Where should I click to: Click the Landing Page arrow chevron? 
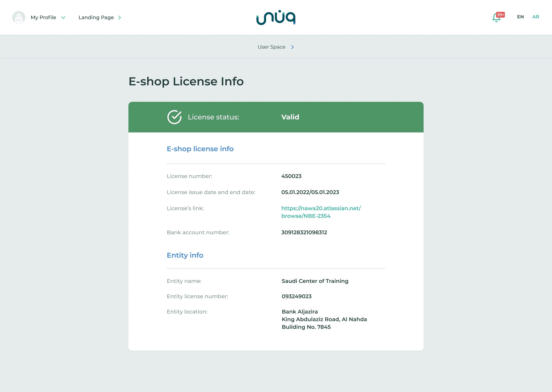point(119,17)
